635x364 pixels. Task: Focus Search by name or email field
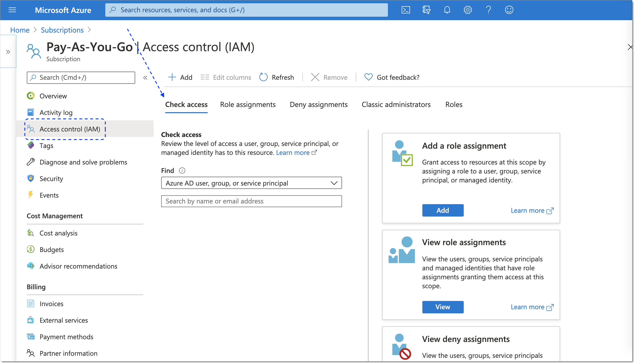251,201
